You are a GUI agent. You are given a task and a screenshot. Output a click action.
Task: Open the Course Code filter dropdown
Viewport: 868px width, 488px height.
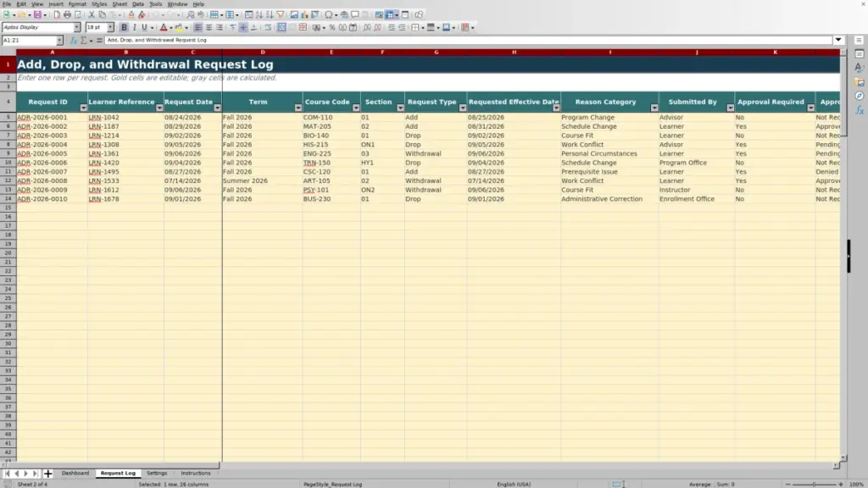pyautogui.click(x=356, y=108)
